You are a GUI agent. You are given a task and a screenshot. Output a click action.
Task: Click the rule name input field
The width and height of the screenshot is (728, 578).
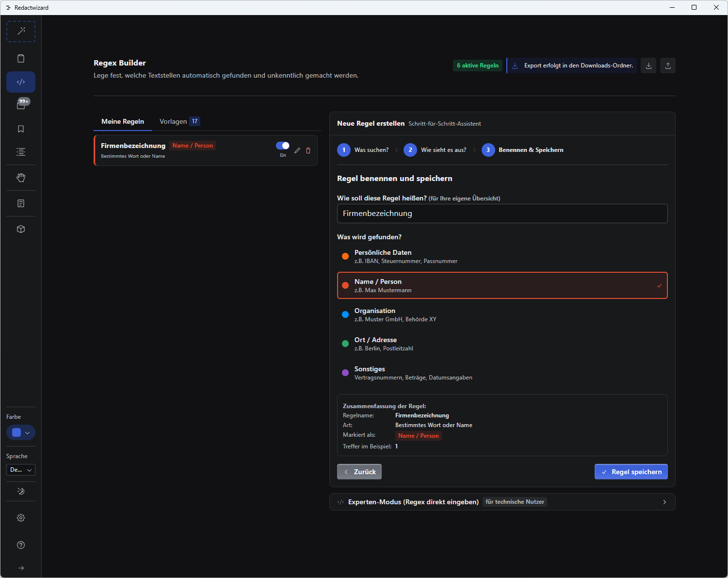(x=502, y=214)
